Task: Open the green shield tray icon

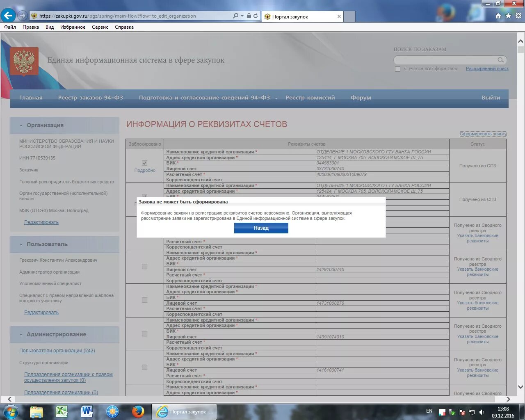Action: (452, 412)
